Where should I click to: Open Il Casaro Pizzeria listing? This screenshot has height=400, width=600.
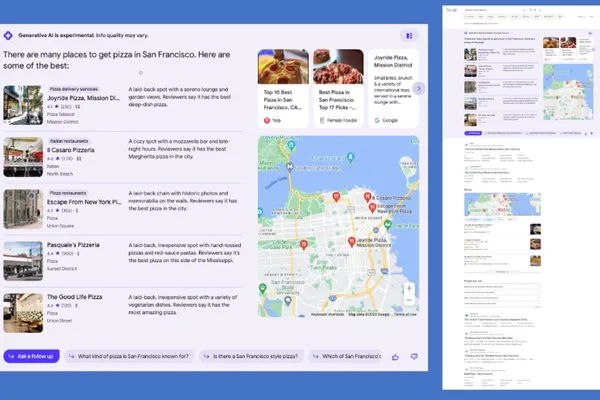tap(70, 150)
